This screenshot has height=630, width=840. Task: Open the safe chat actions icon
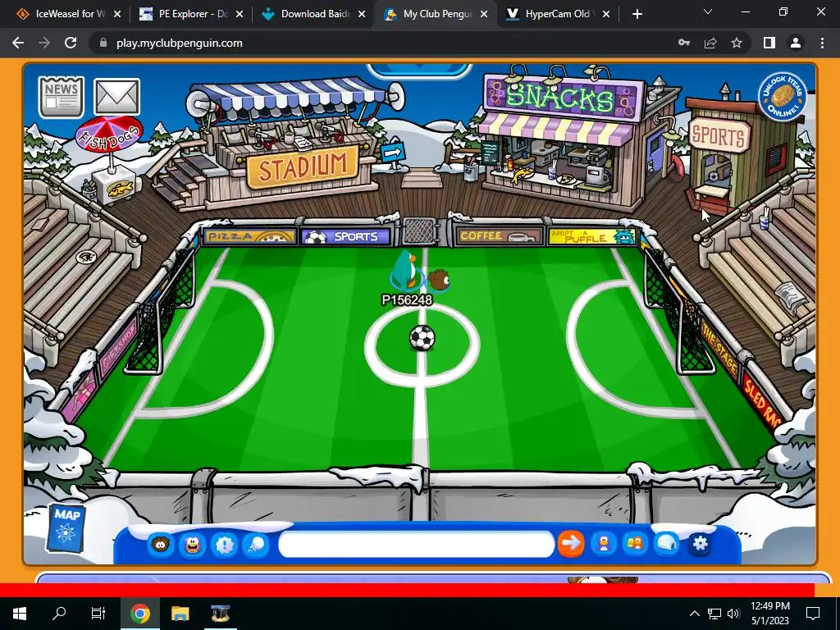[225, 545]
